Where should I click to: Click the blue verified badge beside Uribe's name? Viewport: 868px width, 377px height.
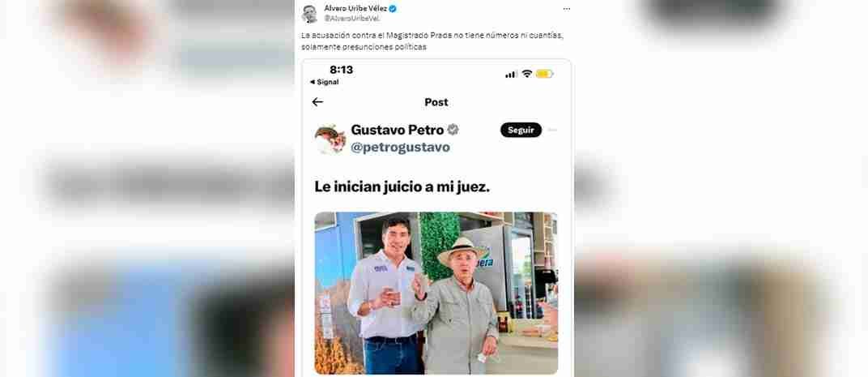[x=393, y=8]
